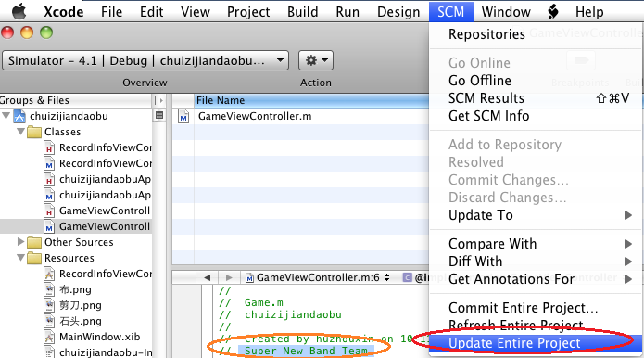Image resolution: width=644 pixels, height=358 pixels.
Task: Open the Overview configuration dropdown
Action: (145, 61)
